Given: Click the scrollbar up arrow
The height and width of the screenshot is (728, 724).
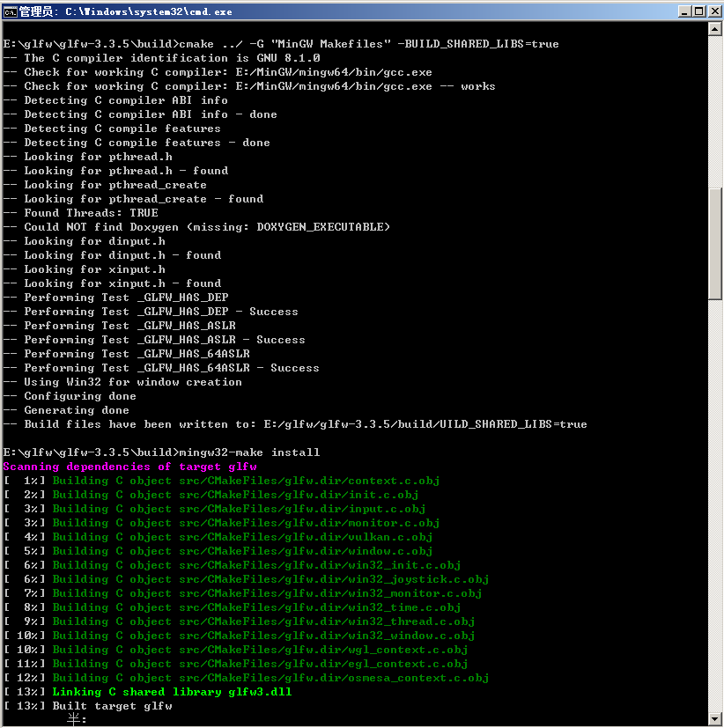Looking at the screenshot, I should (715, 29).
